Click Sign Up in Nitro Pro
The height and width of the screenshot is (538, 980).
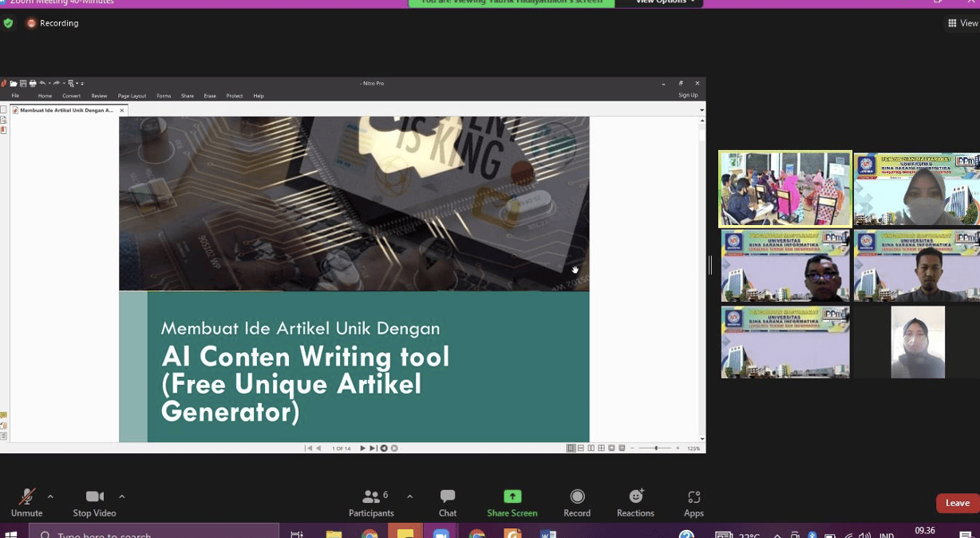(688, 94)
